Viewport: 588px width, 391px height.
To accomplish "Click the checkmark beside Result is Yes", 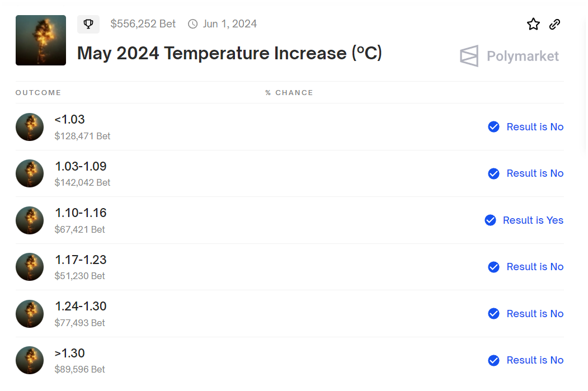I will click(x=490, y=220).
